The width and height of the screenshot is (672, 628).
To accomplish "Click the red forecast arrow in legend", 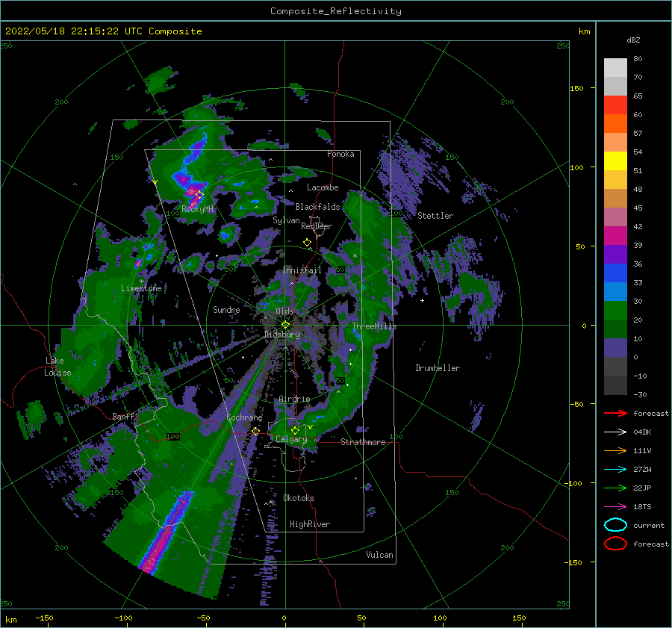I will pyautogui.click(x=615, y=413).
